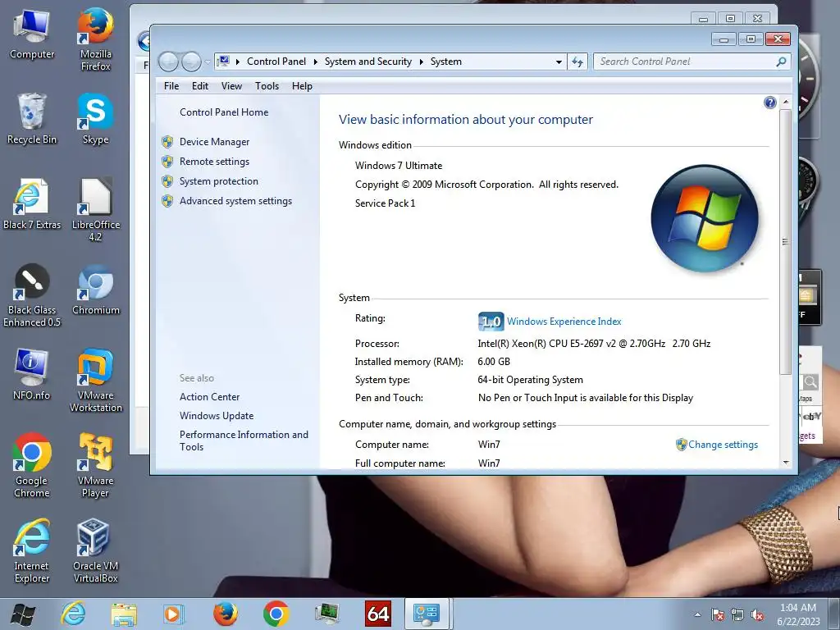Open Remote settings link

(x=214, y=162)
